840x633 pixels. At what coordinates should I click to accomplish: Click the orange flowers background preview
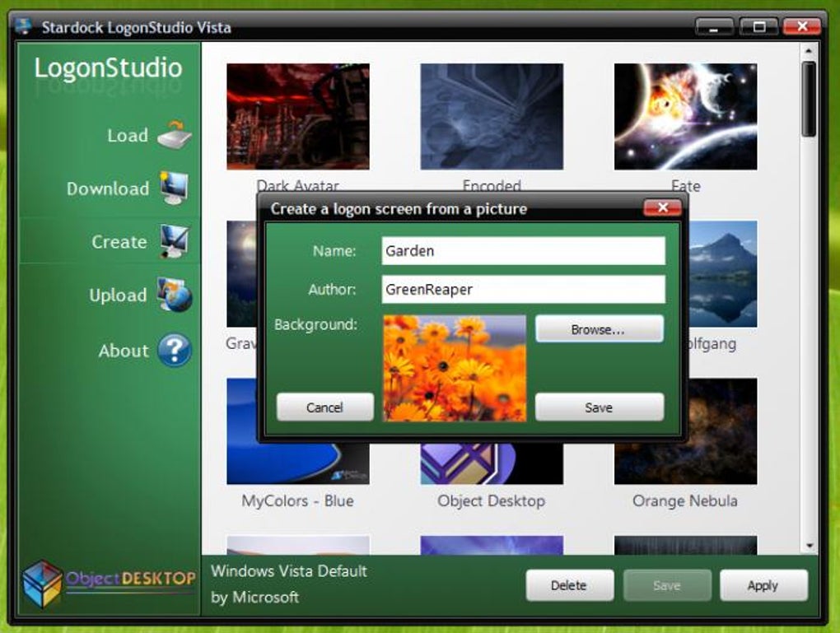click(x=455, y=368)
